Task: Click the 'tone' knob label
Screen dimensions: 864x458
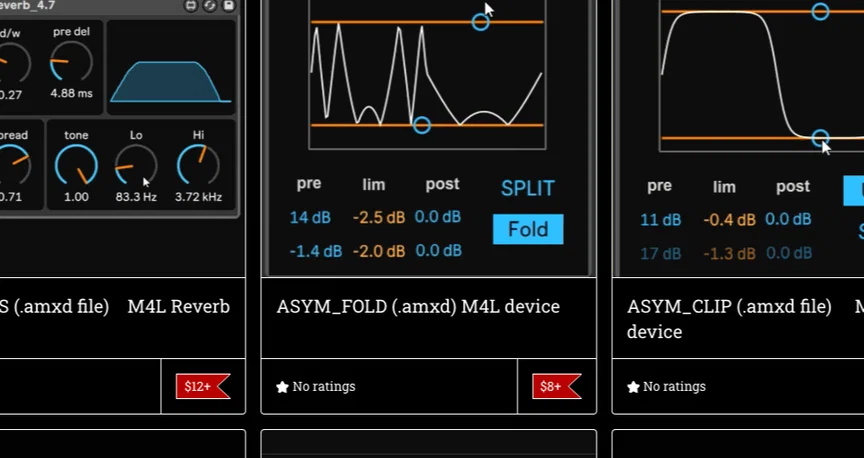Action: coord(76,135)
